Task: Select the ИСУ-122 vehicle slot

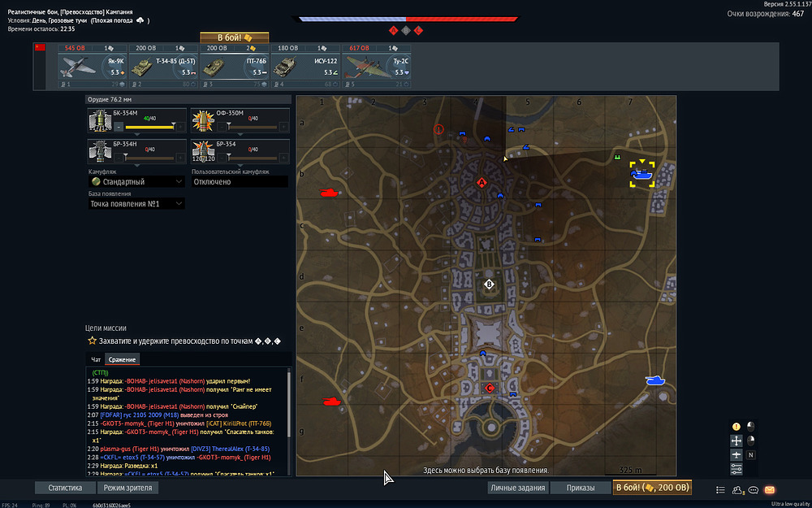Action: click(x=305, y=67)
